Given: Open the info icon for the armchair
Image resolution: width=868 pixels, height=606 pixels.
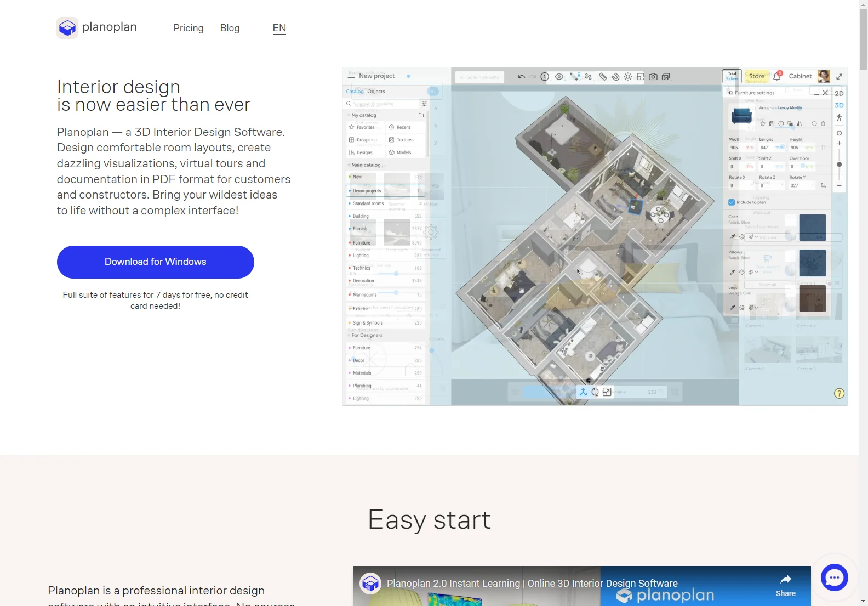Looking at the screenshot, I should click(x=781, y=124).
